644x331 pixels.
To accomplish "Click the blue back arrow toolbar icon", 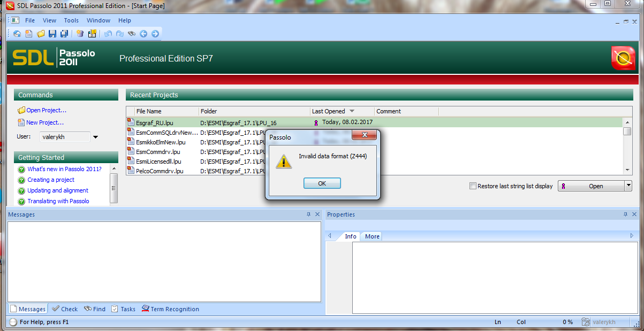I will pos(143,34).
